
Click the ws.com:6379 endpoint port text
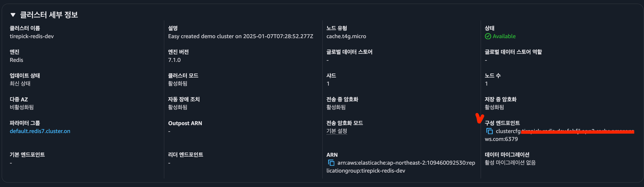[501, 139]
